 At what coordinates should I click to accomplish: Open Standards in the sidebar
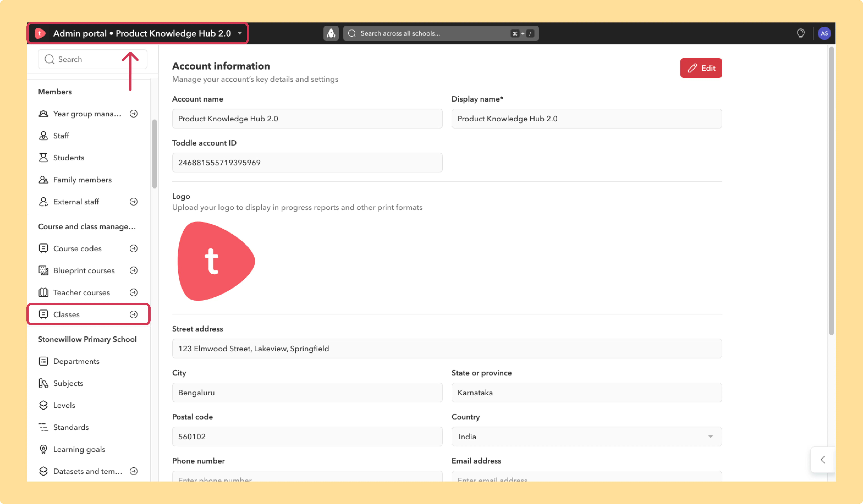coord(88,427)
